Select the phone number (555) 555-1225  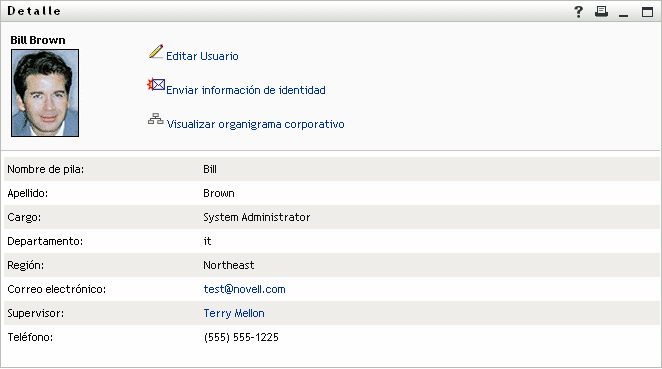[x=241, y=337]
